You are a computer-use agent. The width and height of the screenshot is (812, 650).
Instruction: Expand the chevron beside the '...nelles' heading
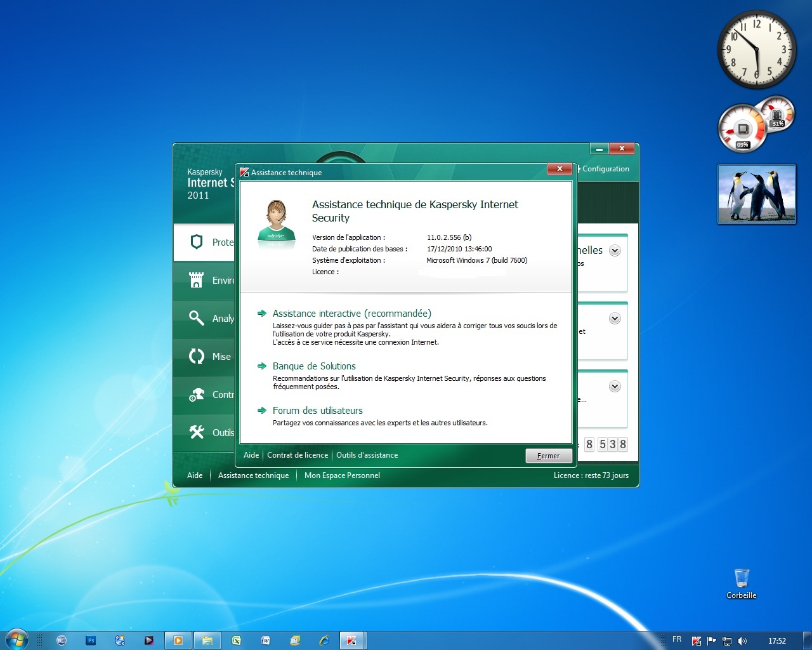615,251
